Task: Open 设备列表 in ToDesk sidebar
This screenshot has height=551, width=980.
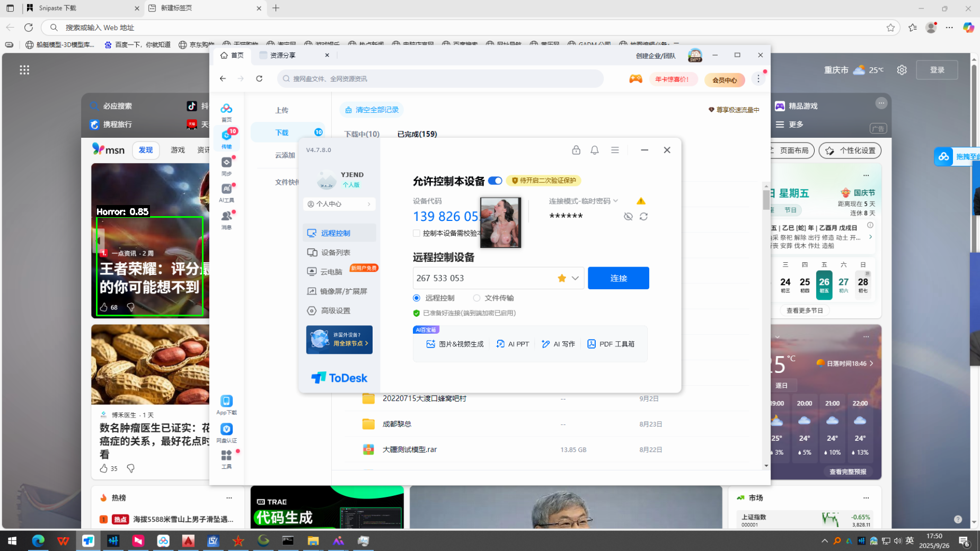Action: 335,253
